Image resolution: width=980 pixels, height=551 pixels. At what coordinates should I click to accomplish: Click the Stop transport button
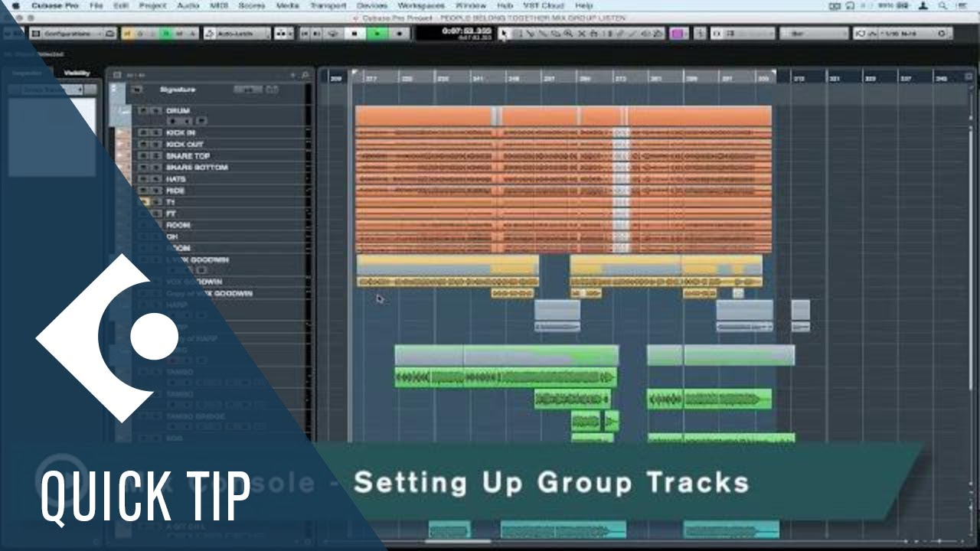354,34
